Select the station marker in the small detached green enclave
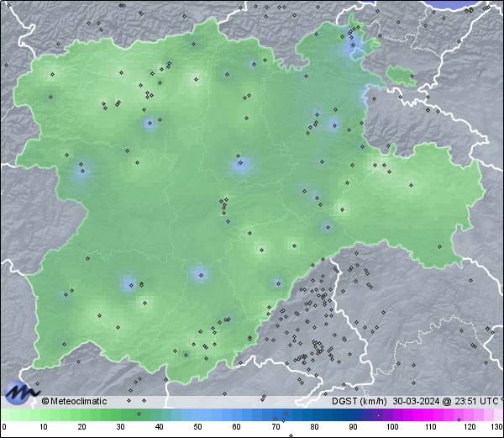The width and height of the screenshot is (504, 438). coord(412,77)
